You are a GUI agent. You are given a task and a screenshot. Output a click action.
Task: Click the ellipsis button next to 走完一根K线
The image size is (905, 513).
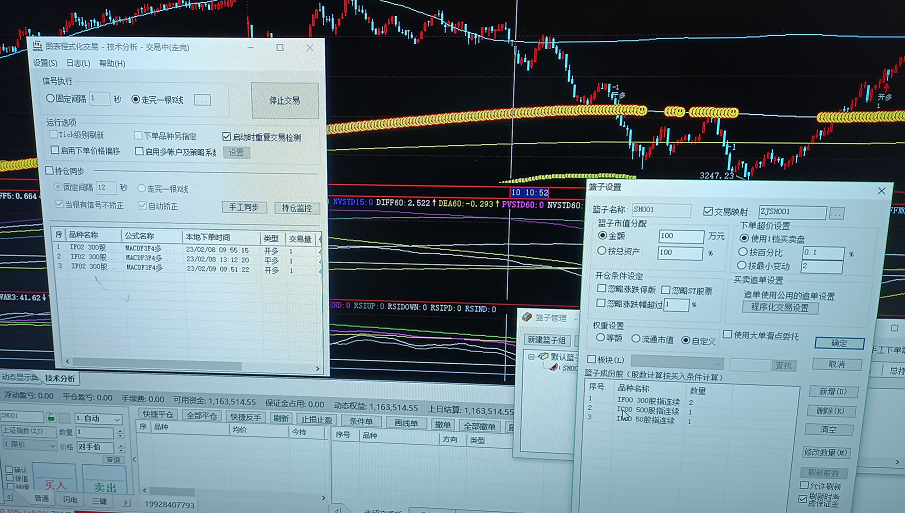(202, 100)
